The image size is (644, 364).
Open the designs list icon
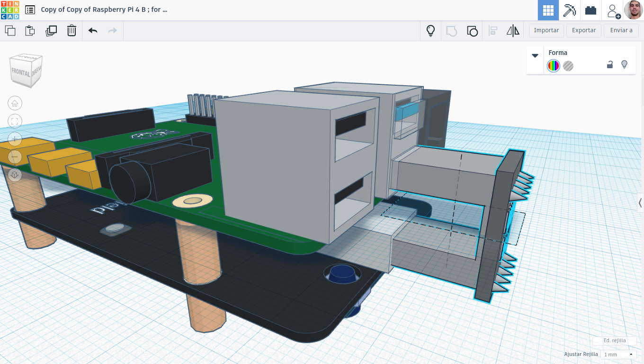point(30,10)
